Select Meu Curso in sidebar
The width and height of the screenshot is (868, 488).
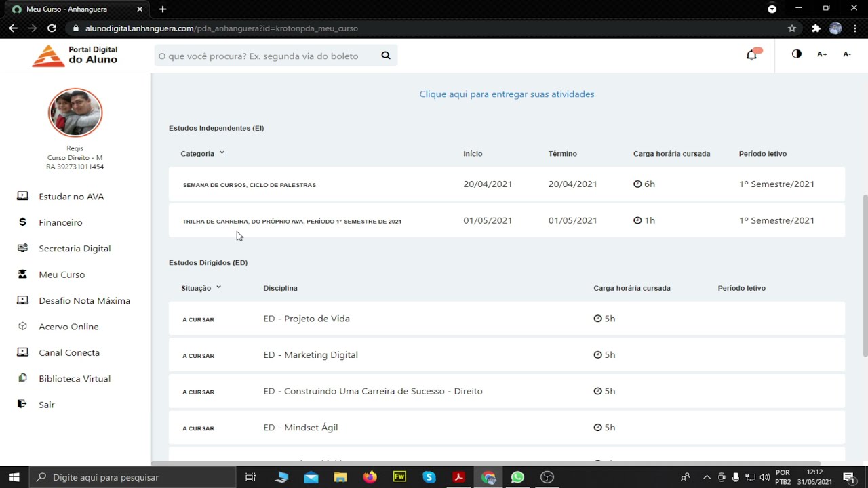(62, 274)
